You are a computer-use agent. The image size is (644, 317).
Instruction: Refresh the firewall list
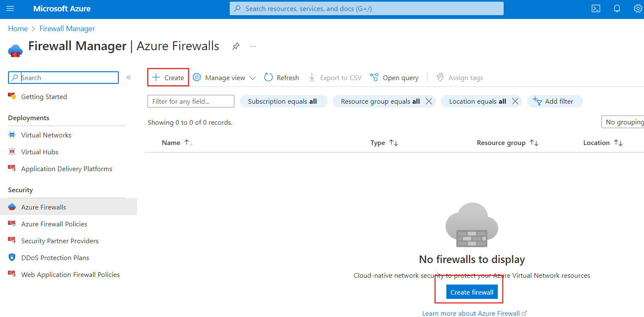point(282,78)
